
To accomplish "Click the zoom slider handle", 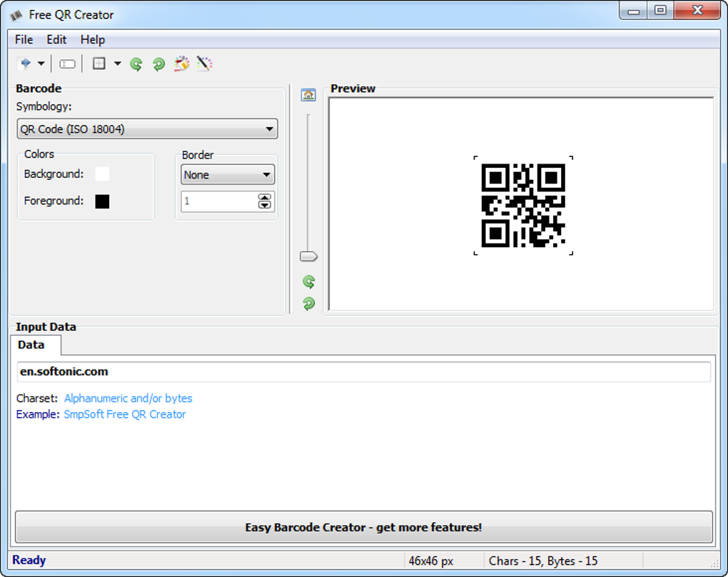I will [308, 256].
